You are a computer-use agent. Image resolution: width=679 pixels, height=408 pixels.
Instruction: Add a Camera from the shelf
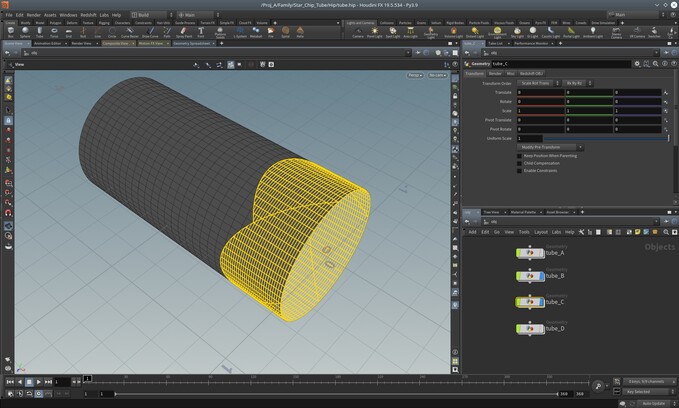pyautogui.click(x=358, y=32)
